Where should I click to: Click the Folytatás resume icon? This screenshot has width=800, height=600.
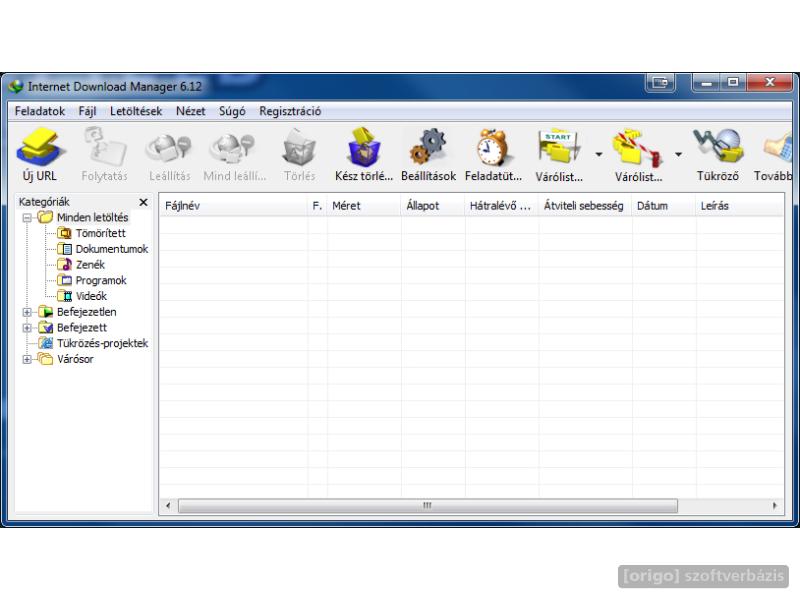coord(105,147)
